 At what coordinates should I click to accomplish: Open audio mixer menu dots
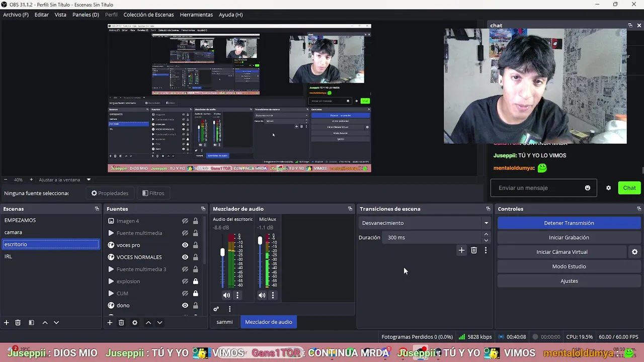click(x=229, y=309)
